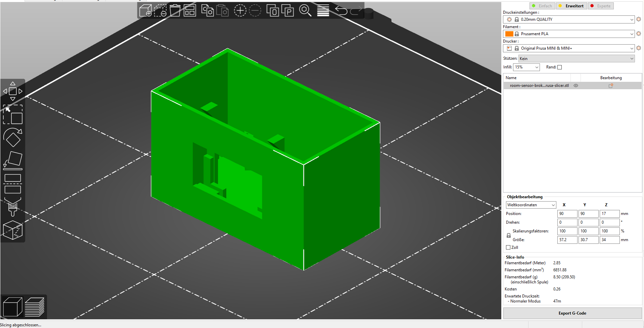Select room-sensor-brok...rusa-slicer.stl in object list

[x=539, y=86]
